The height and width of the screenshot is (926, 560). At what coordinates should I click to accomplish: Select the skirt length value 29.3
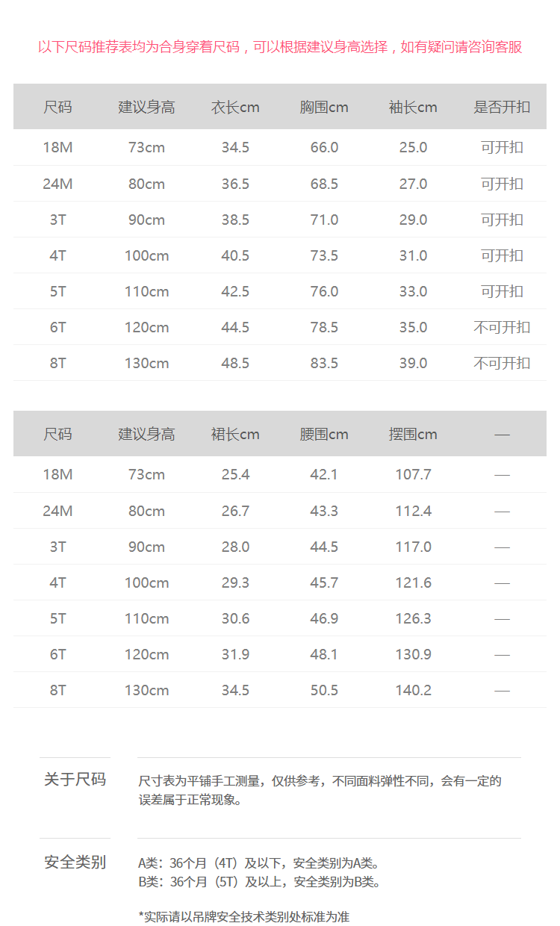(235, 583)
